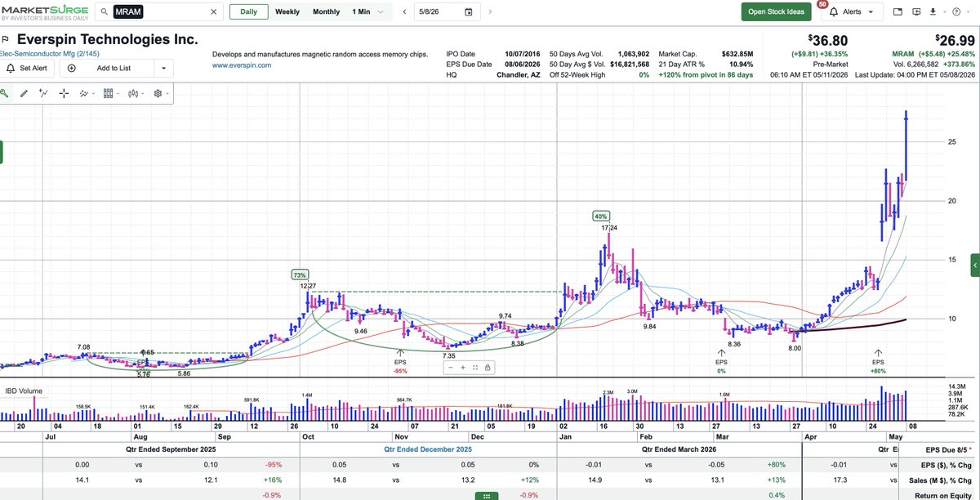
Task: Click the 50 notification count badge
Action: coord(822,4)
